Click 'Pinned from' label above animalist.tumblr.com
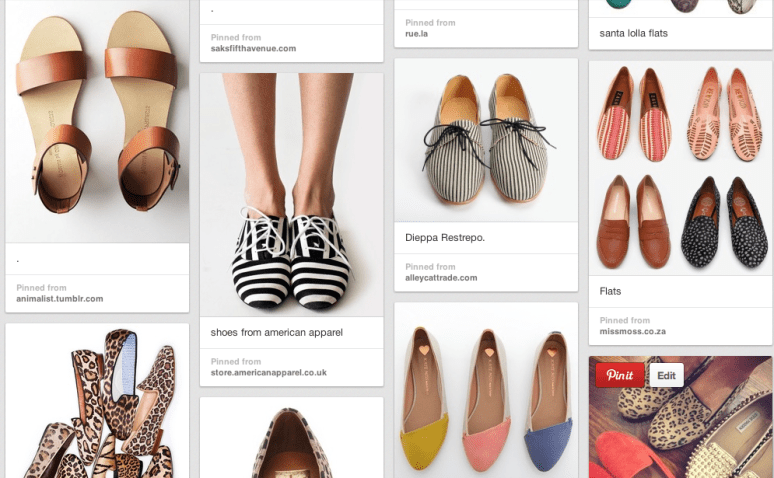This screenshot has width=774, height=478. point(41,288)
